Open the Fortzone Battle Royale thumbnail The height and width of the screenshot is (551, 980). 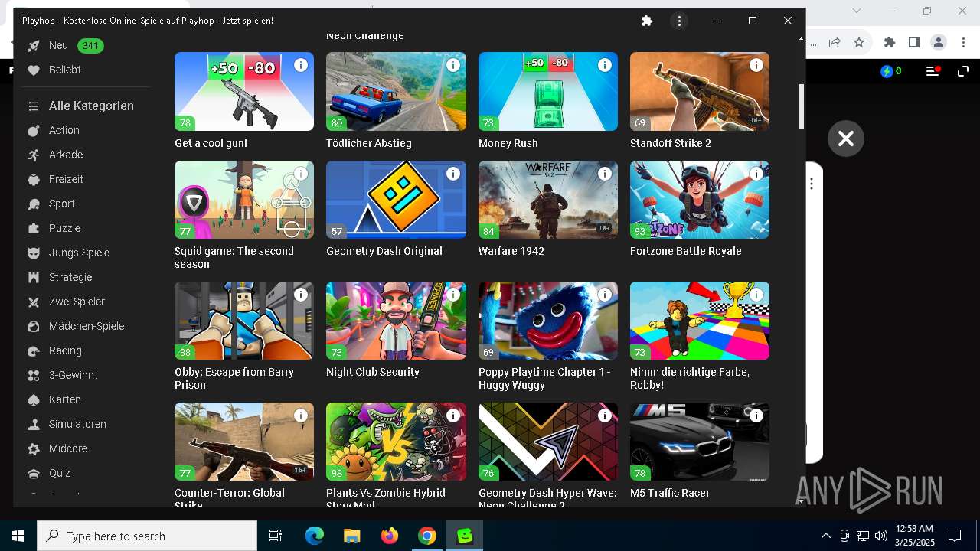pos(700,200)
